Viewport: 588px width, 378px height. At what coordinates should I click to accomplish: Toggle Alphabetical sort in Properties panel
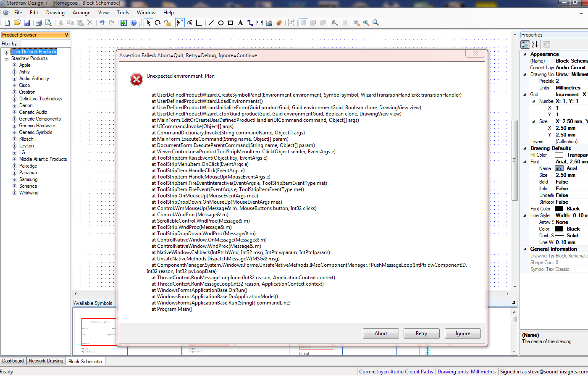pyautogui.click(x=535, y=44)
